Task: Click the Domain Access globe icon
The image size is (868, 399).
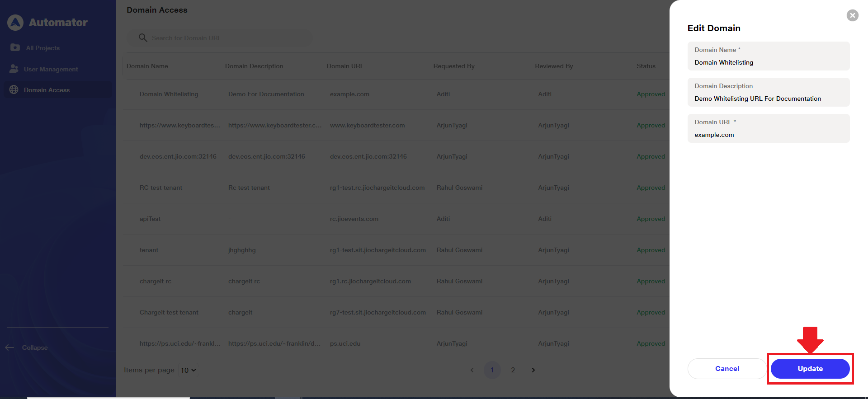Action: (x=14, y=89)
